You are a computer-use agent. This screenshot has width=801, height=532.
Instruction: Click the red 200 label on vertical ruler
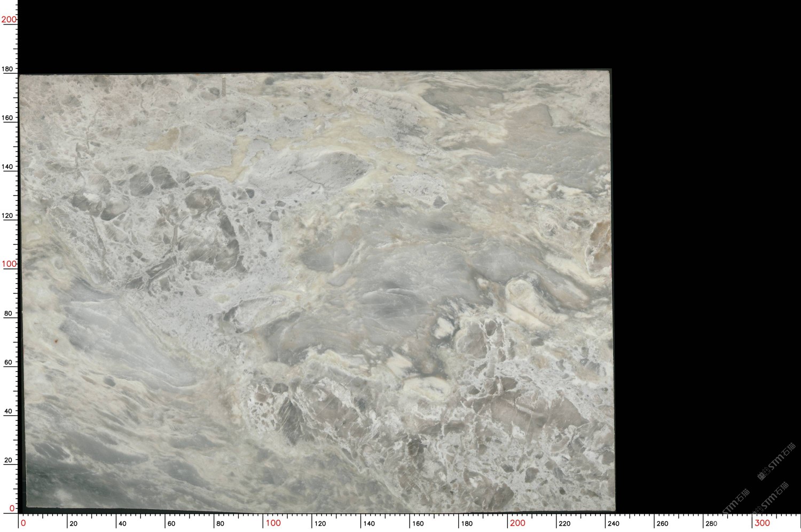[x=9, y=20]
